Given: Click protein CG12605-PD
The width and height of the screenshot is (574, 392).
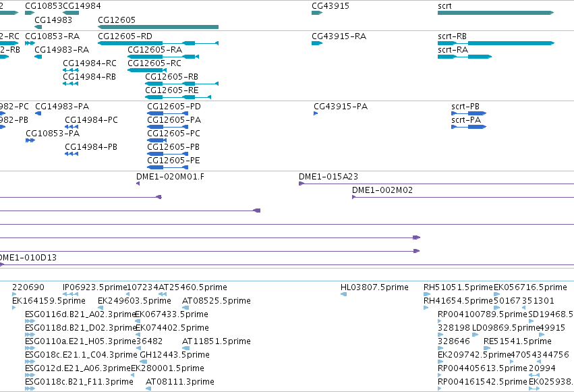Looking at the screenshot, I should coord(168,113).
